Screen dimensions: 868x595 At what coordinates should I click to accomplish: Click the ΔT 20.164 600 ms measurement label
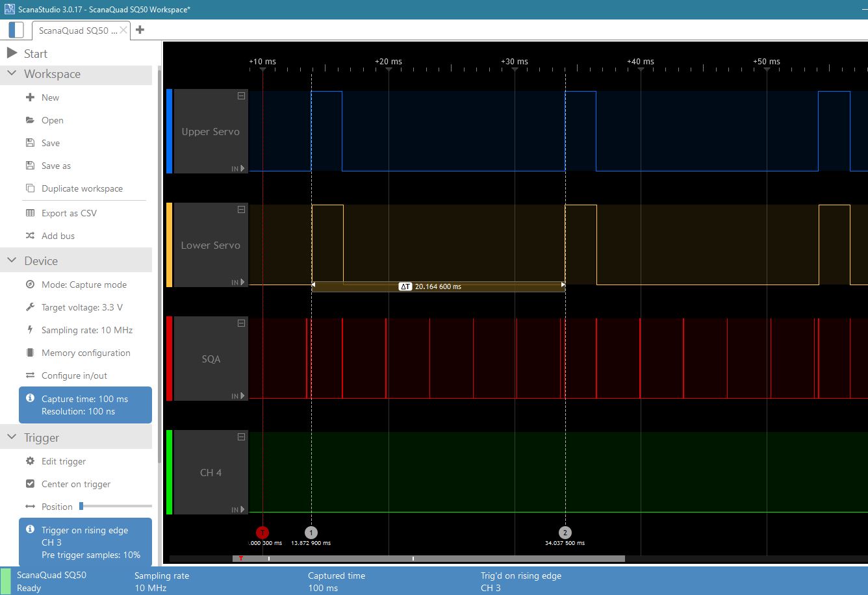[430, 286]
